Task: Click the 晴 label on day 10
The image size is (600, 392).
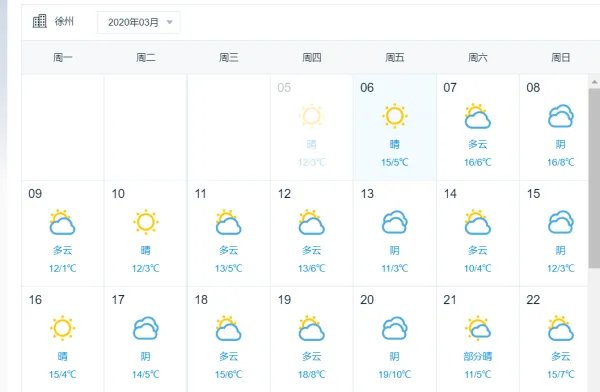Action: 145,250
